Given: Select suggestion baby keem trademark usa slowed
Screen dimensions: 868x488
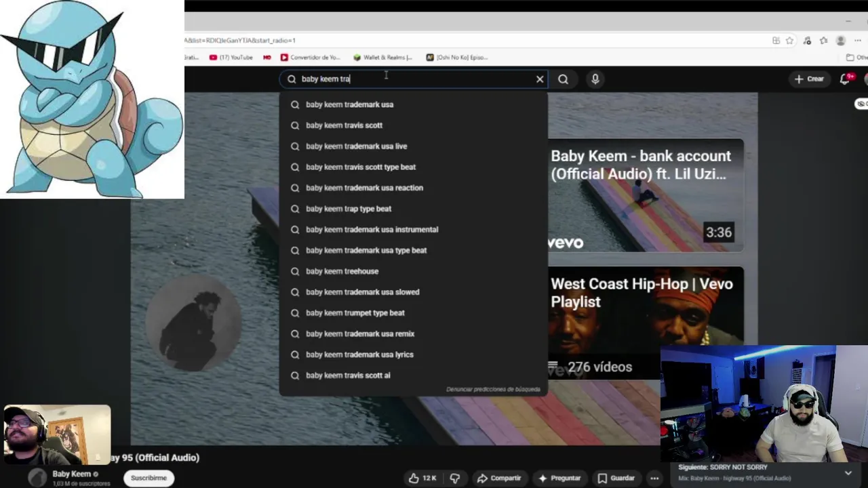Looking at the screenshot, I should pos(414,292).
